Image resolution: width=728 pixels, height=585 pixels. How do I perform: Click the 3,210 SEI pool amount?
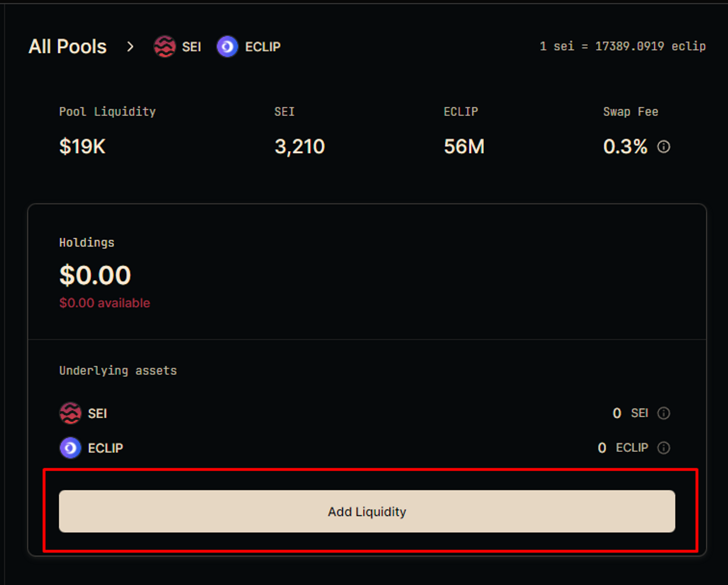299,146
